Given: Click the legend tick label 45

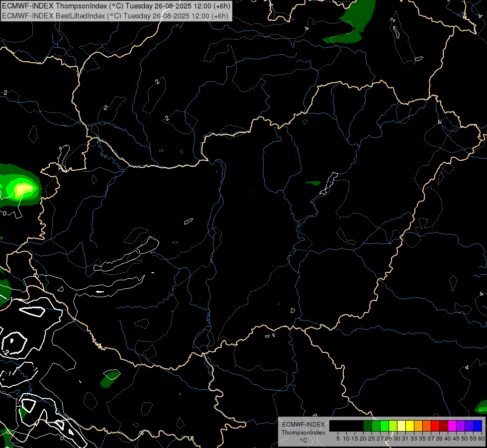Looking at the screenshot, I should click(456, 439).
